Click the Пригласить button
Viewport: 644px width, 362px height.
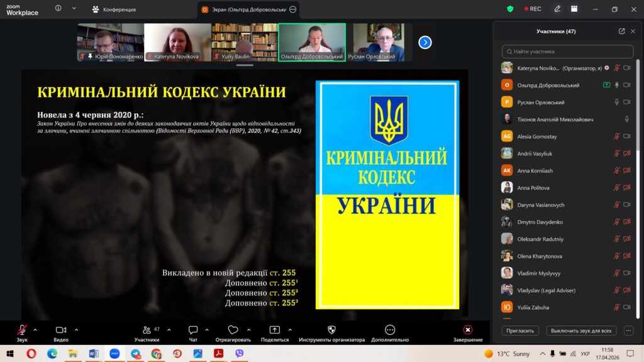521,331
